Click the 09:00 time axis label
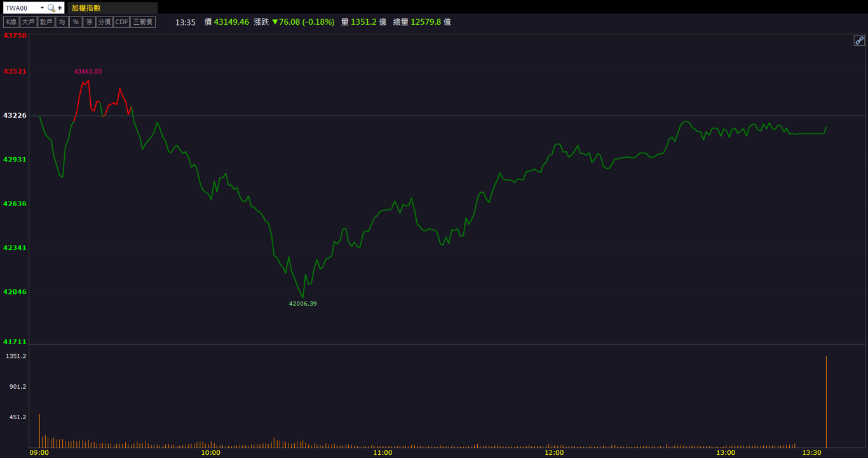The width and height of the screenshot is (868, 458). point(39,453)
